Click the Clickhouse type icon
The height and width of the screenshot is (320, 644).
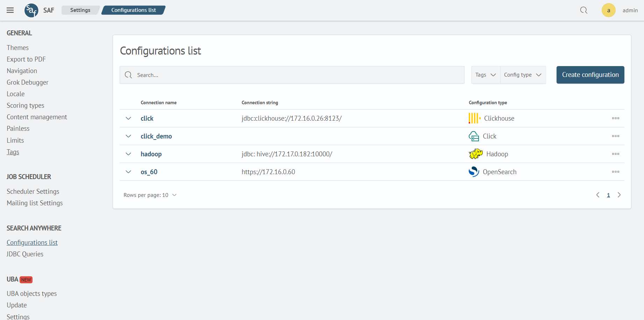pos(474,118)
